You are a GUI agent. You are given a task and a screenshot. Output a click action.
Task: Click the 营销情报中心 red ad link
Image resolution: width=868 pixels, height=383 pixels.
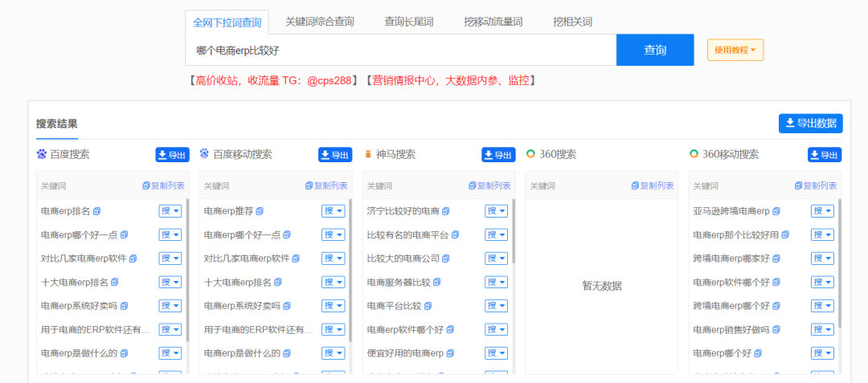[450, 80]
